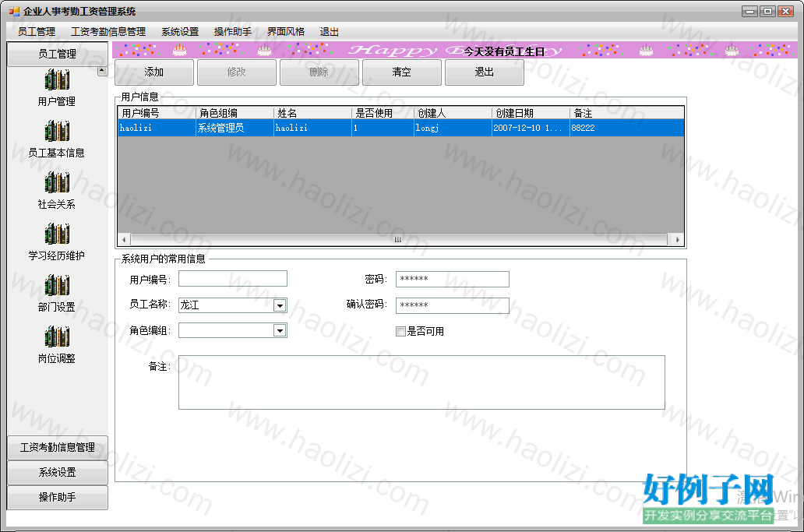Screen dimensions: 804x532
Task: Sort by the 姓名 column header
Action: [312, 113]
